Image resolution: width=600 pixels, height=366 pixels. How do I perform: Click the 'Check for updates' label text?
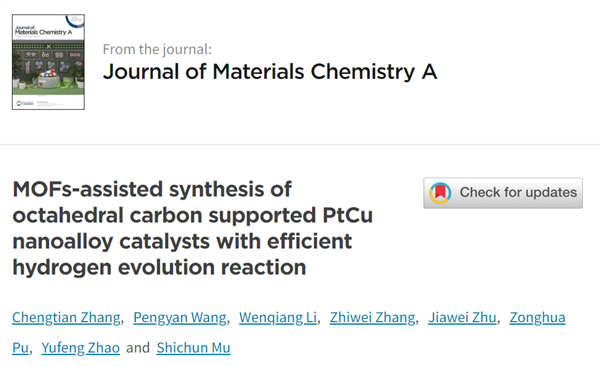click(x=518, y=192)
